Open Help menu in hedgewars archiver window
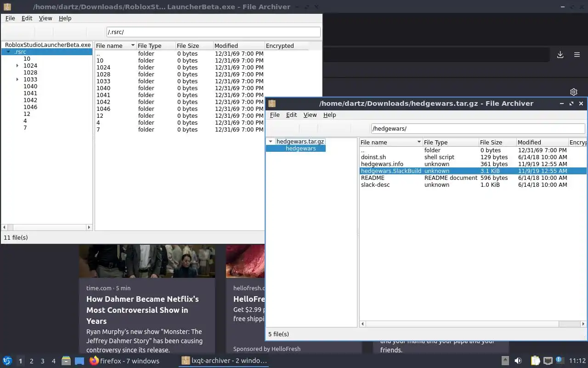The image size is (588, 368). click(330, 115)
